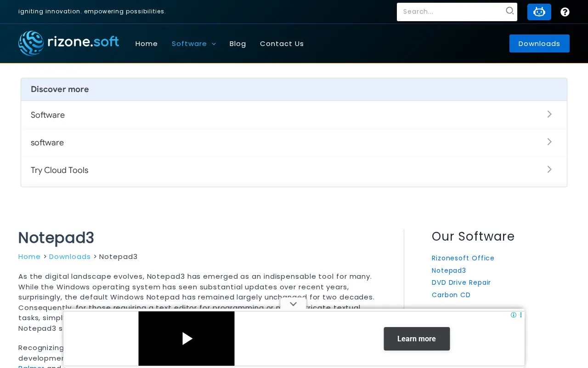Click the Discover more heading

(60, 89)
